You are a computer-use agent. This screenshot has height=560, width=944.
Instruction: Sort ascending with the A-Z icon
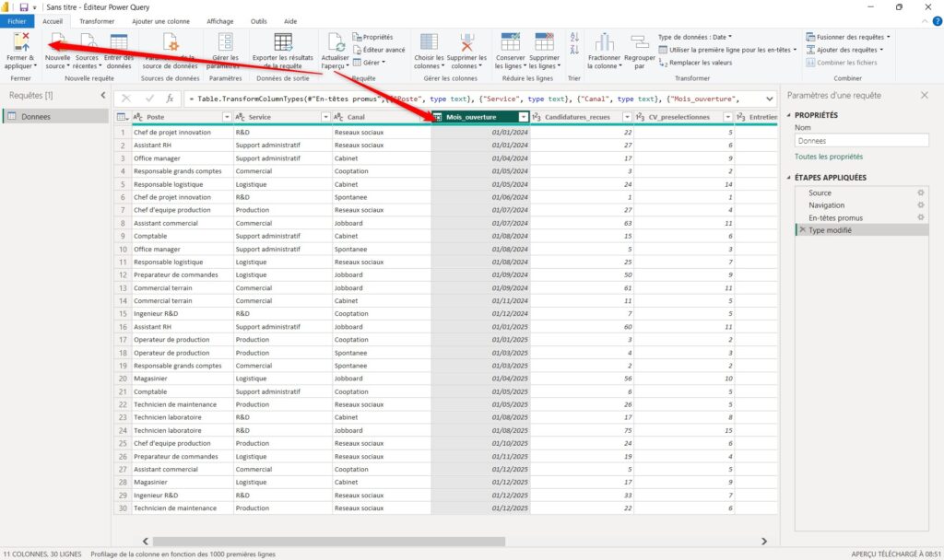click(x=574, y=37)
